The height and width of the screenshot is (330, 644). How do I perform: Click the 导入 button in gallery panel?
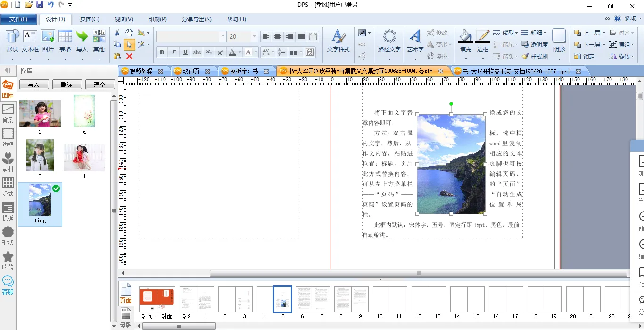tap(33, 85)
